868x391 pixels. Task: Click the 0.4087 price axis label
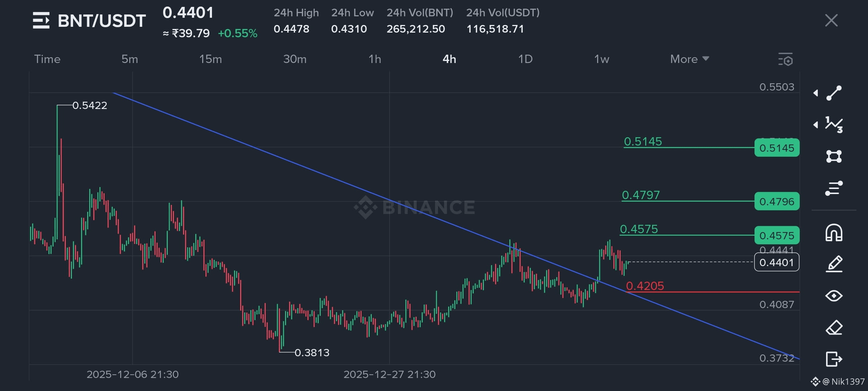click(777, 304)
